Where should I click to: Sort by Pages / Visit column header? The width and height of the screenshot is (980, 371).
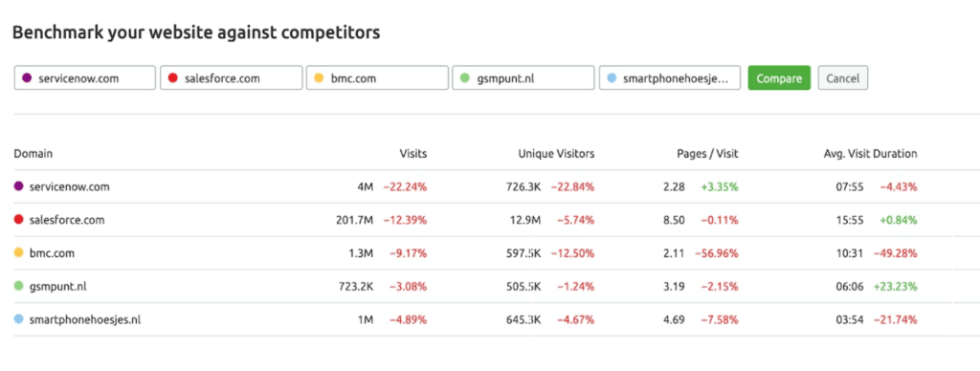707,153
